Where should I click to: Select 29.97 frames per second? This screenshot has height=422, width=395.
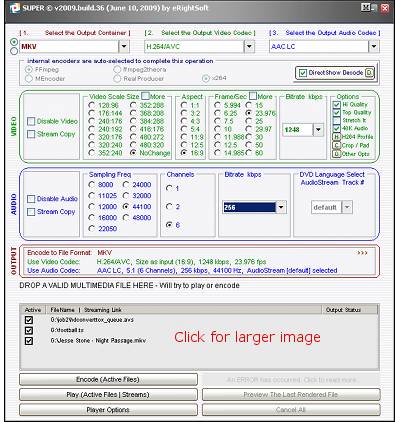click(249, 129)
